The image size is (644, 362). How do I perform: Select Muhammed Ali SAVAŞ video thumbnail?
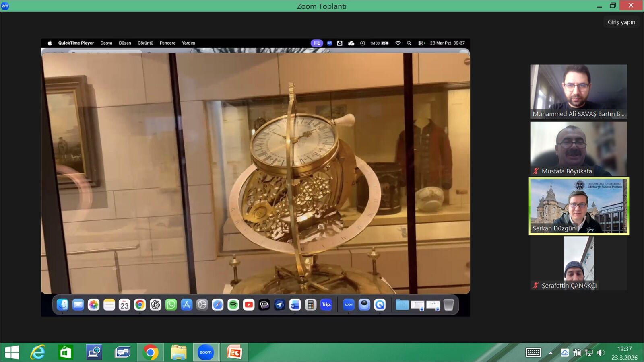tap(578, 91)
